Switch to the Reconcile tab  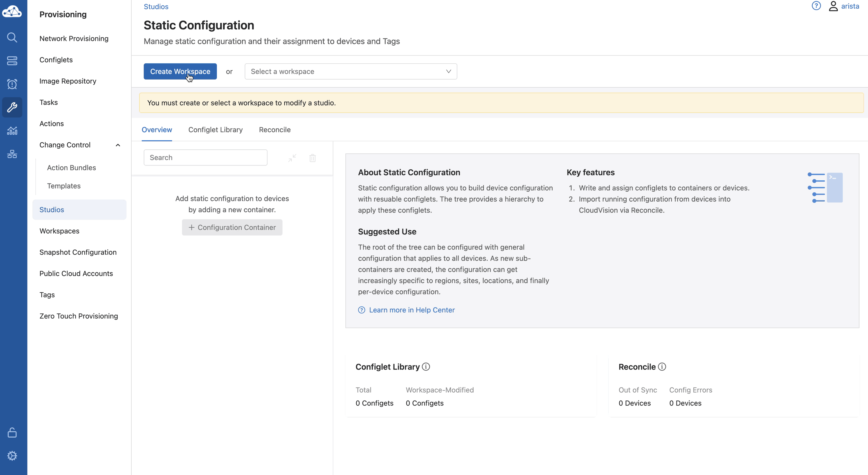point(275,130)
